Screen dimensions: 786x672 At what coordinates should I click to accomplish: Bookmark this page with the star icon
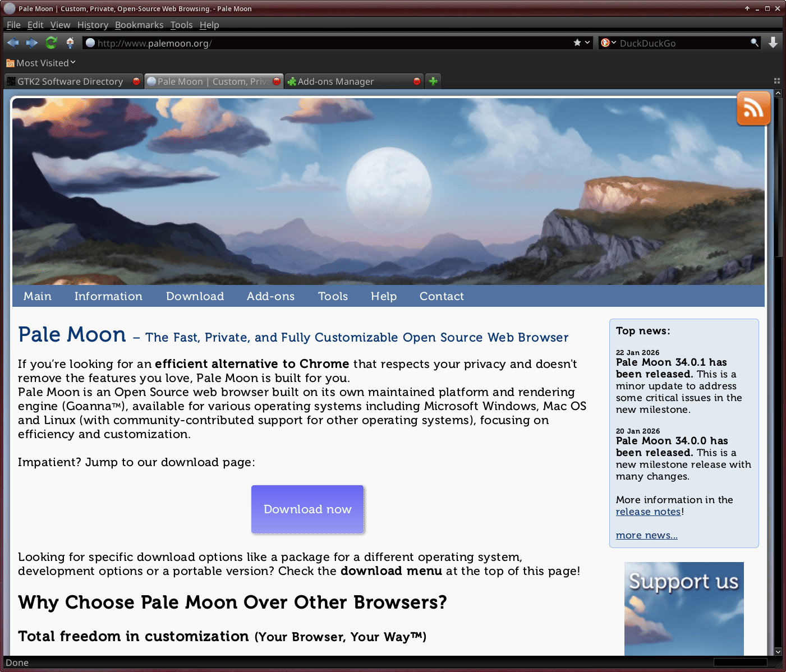577,43
